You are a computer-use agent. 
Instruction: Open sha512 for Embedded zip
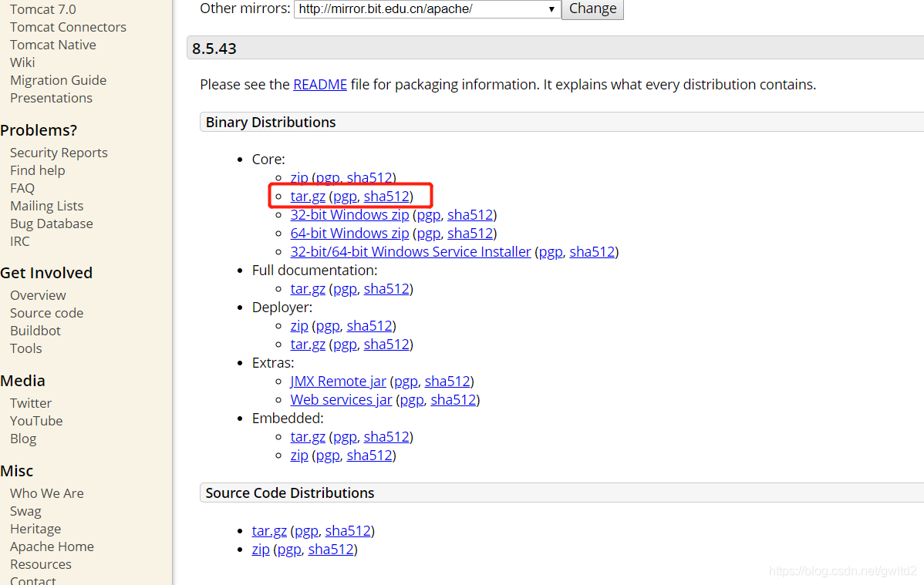pos(369,456)
